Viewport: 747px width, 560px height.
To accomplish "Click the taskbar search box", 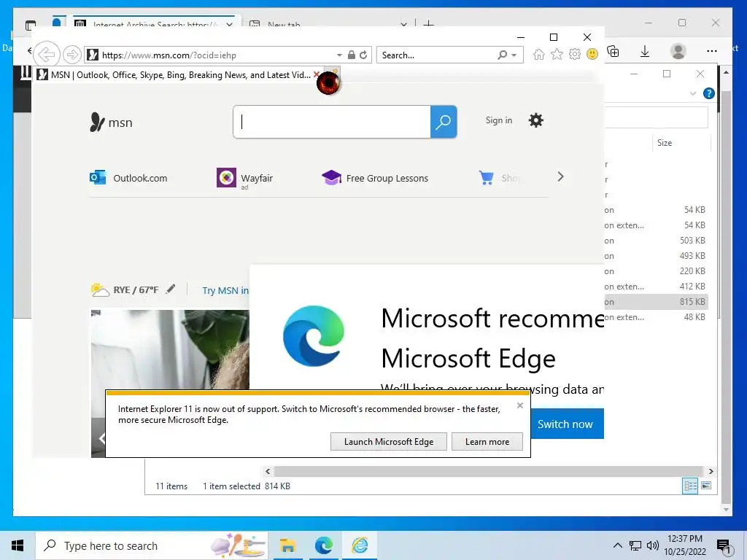I will pyautogui.click(x=152, y=545).
